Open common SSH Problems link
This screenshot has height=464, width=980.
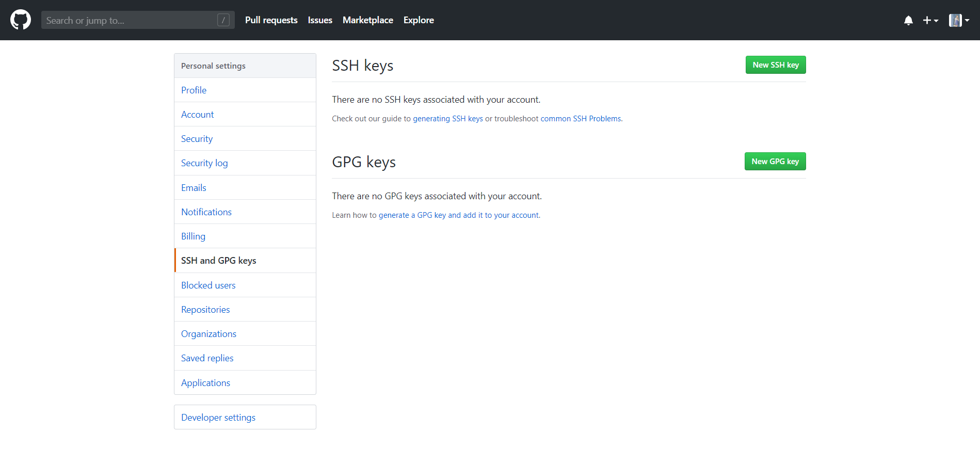tap(581, 119)
